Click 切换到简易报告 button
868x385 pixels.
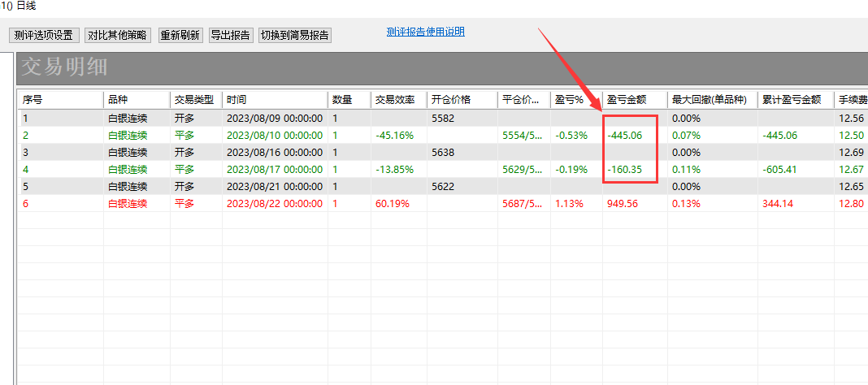point(295,35)
